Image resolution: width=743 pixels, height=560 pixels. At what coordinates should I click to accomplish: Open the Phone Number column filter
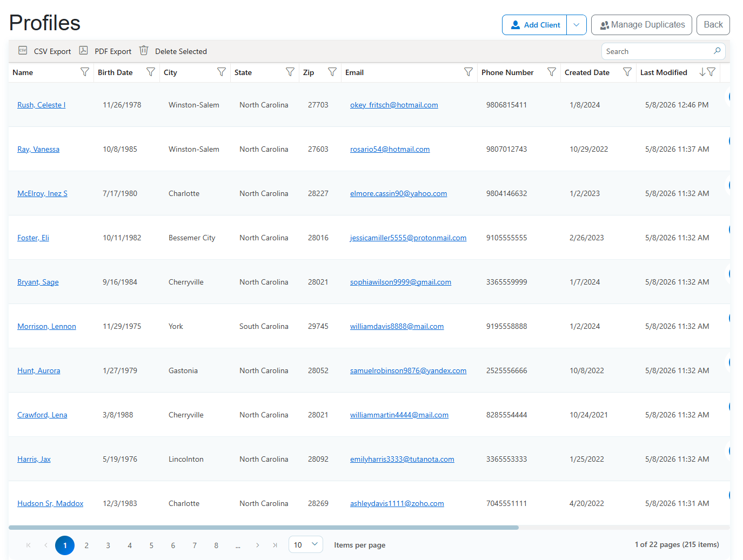click(x=552, y=72)
